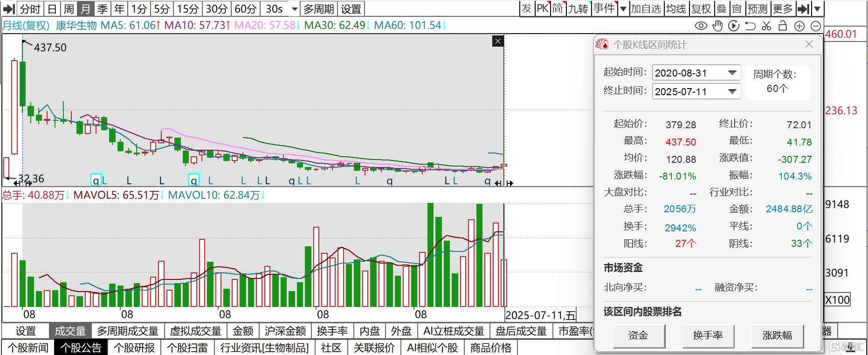Click the 事件 toolbar button
Image resolution: width=868 pixels, height=355 pixels.
[x=604, y=9]
